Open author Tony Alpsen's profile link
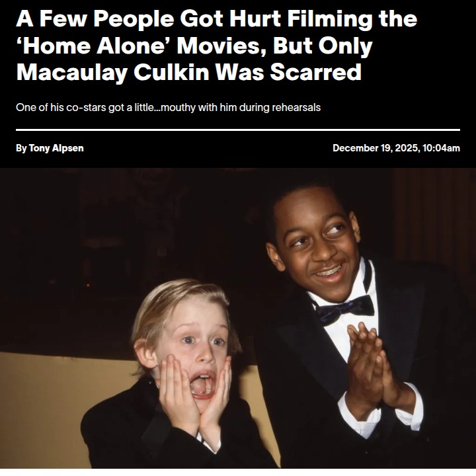Image resolution: width=476 pixels, height=476 pixels. pos(56,148)
